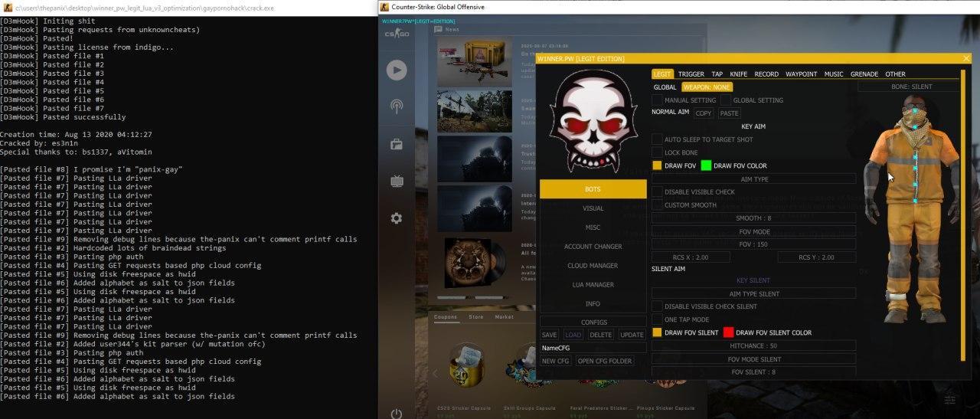The height and width of the screenshot is (419, 980).
Task: Open the FOV Mode Silent dropdown
Action: tap(753, 358)
